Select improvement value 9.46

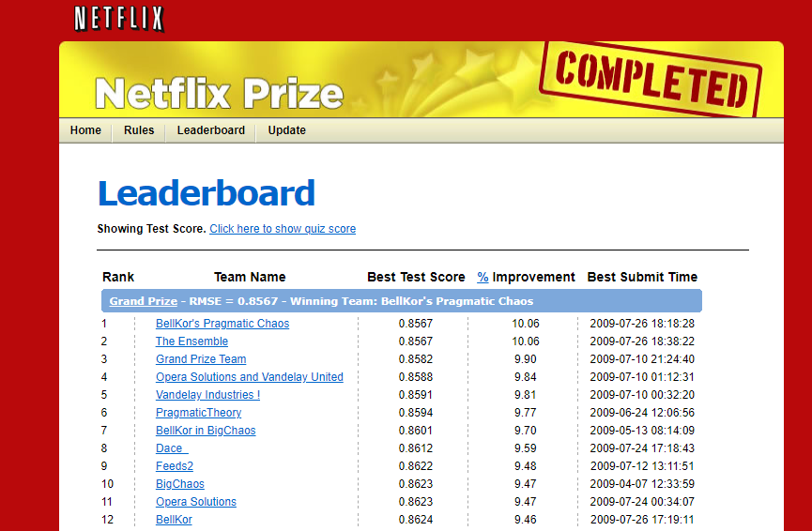(526, 520)
